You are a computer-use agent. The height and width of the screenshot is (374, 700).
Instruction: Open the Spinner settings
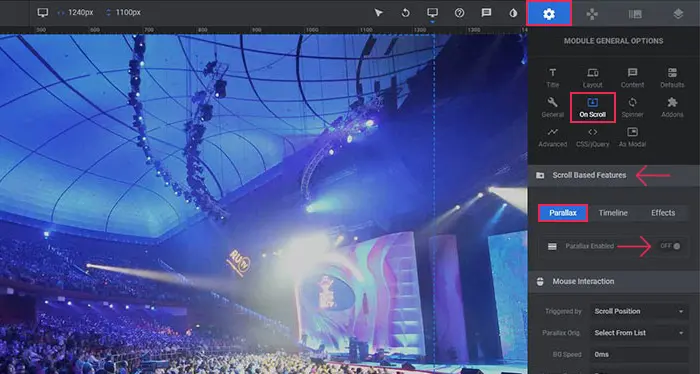click(x=632, y=108)
